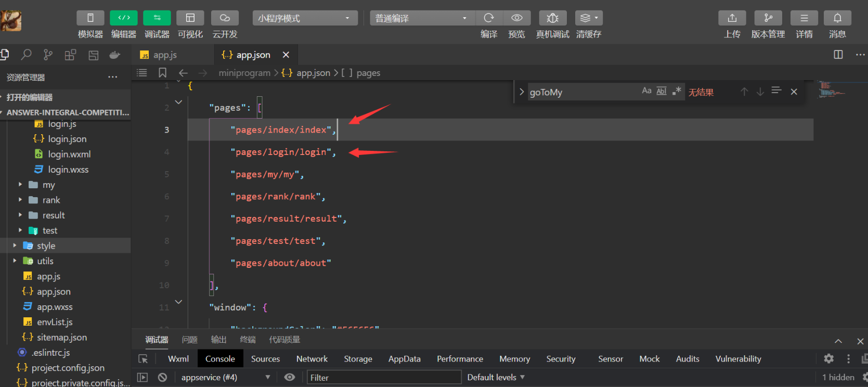Split the editor view
This screenshot has width=868, height=387.
click(838, 55)
